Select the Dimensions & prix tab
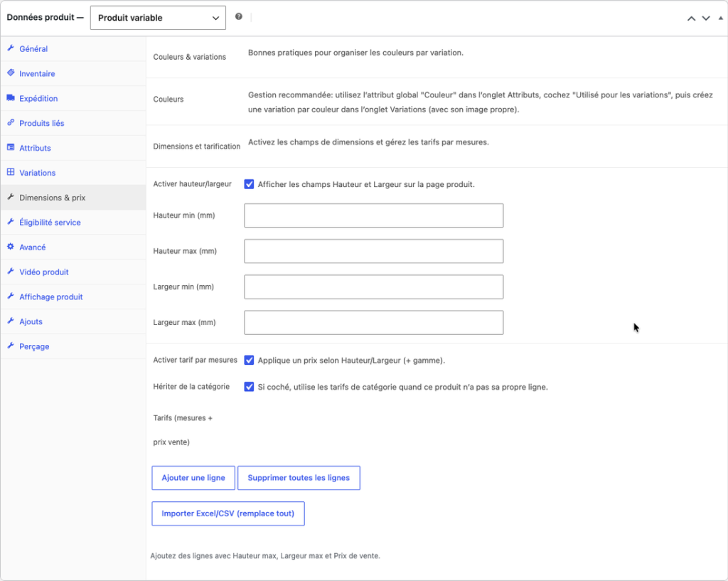 coord(73,198)
